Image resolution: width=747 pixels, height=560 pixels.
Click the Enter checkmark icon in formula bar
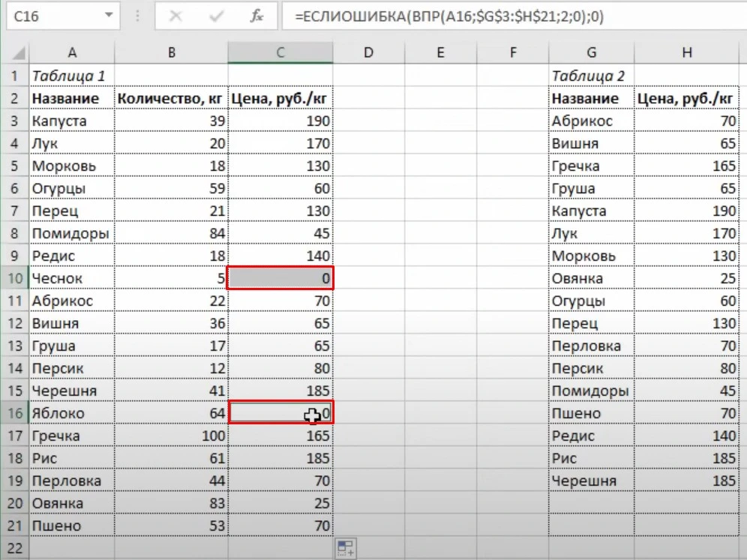pyautogui.click(x=217, y=16)
